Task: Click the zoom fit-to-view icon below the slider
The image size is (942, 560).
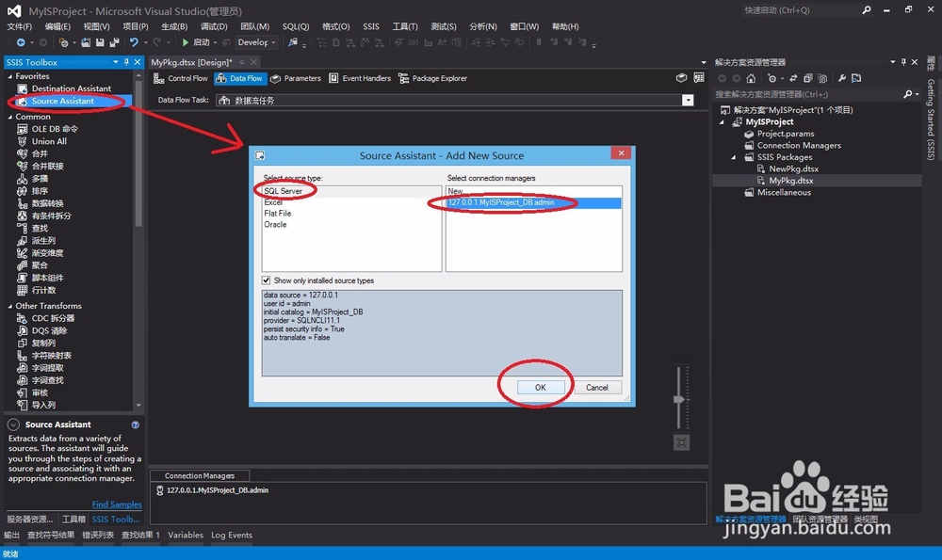Action: click(x=681, y=443)
